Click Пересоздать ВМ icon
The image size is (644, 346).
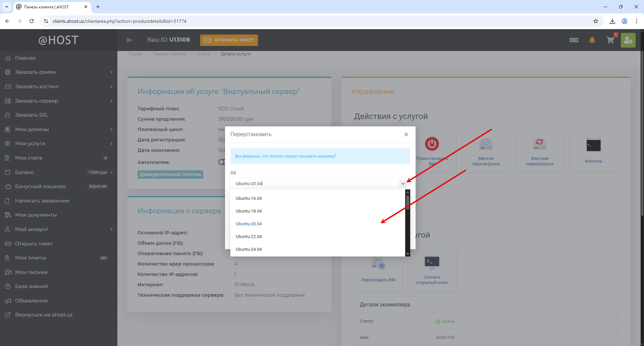click(x=378, y=264)
